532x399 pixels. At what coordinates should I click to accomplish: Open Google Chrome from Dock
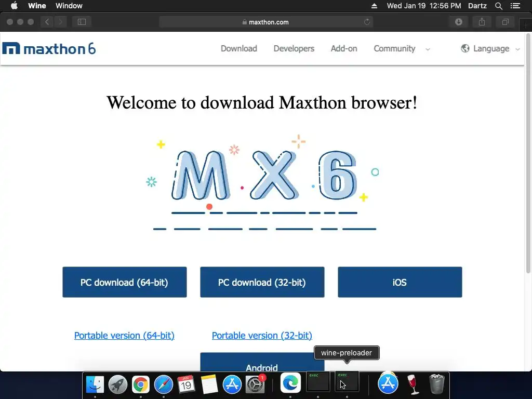point(140,384)
